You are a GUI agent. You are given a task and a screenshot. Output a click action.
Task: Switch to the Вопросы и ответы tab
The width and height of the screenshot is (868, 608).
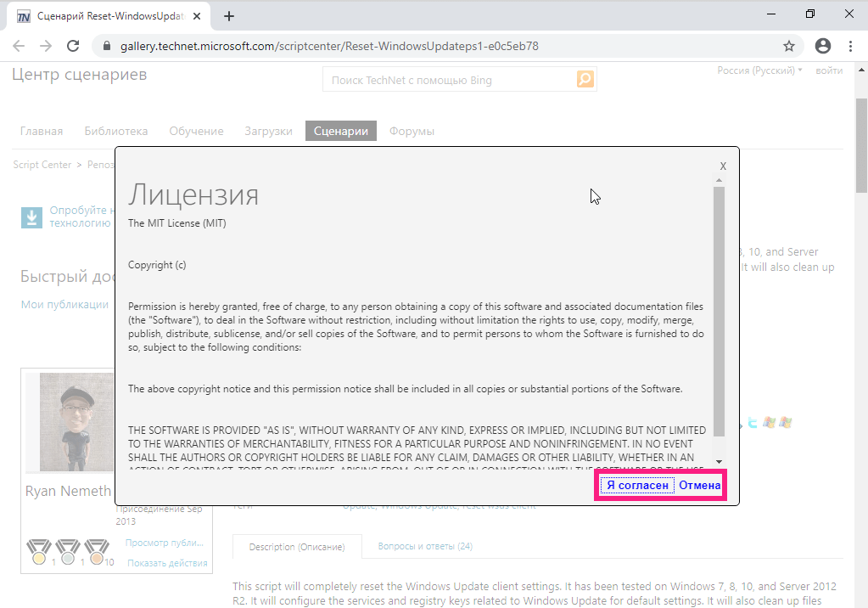tap(425, 547)
